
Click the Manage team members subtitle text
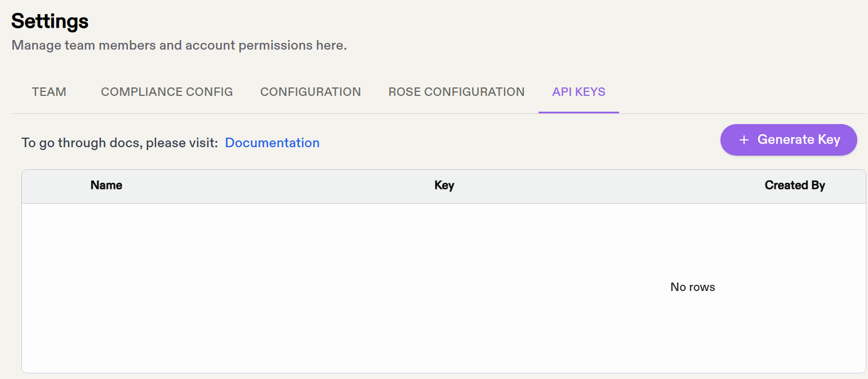179,45
